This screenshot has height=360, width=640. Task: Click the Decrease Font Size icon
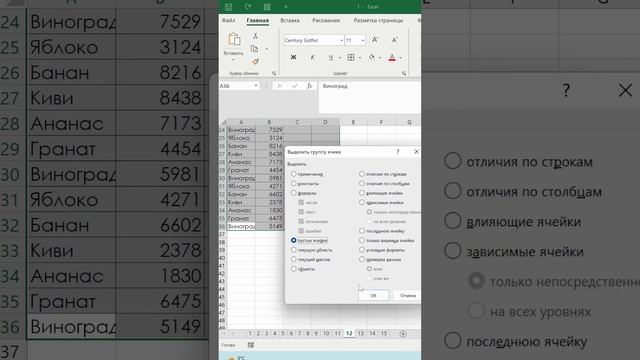(394, 40)
